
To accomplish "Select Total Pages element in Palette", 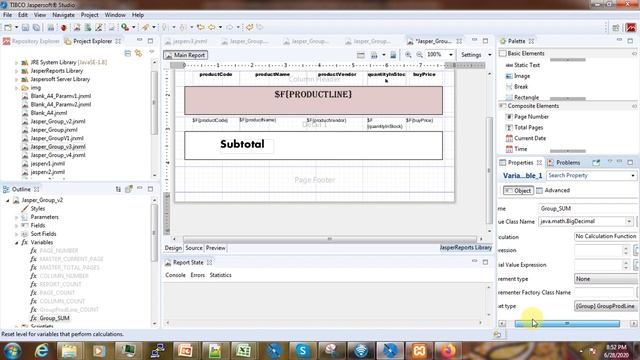I will click(524, 127).
